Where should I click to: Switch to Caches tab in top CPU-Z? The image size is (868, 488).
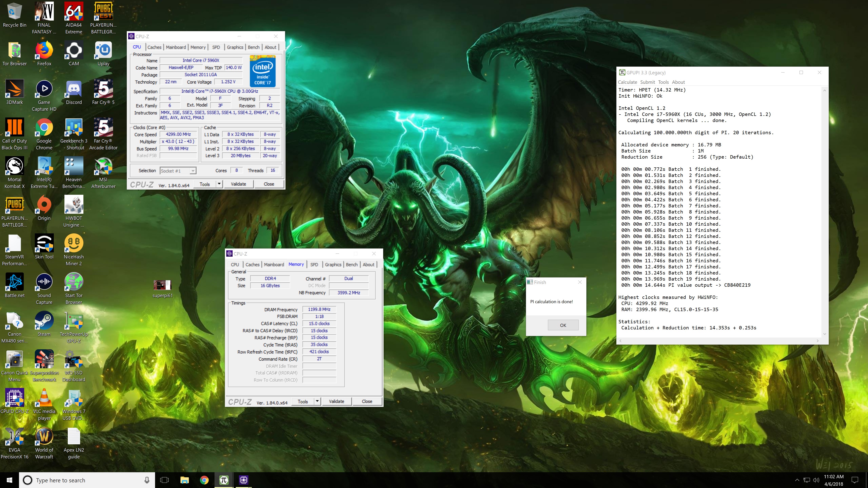pyautogui.click(x=154, y=47)
